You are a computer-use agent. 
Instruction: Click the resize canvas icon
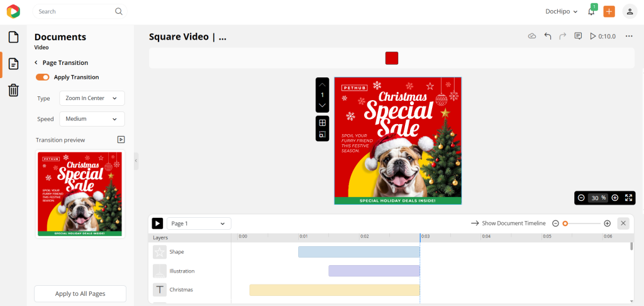click(323, 134)
